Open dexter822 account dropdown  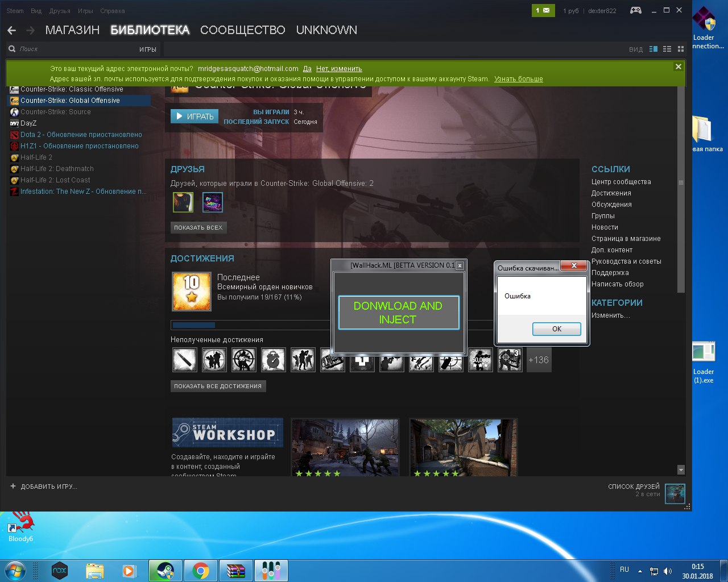(602, 11)
